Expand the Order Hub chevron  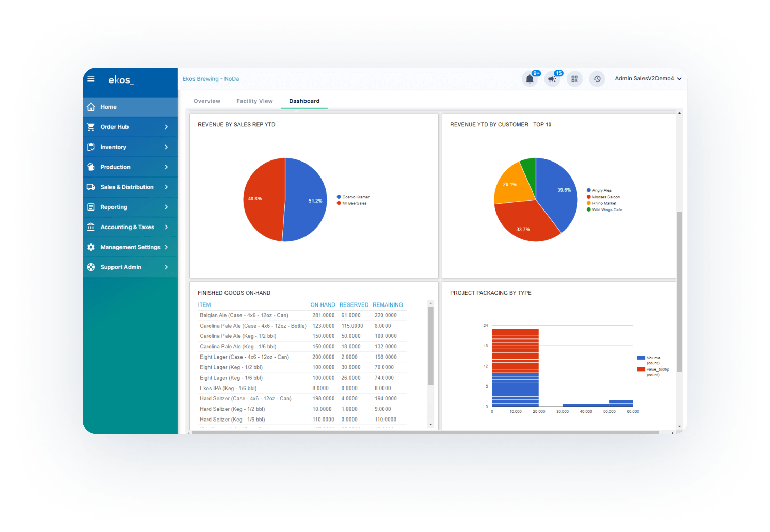click(166, 127)
